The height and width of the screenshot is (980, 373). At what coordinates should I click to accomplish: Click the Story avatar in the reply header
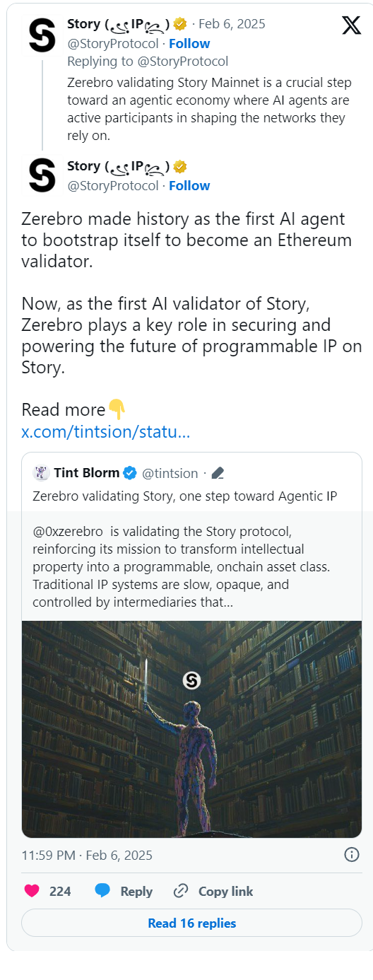[x=42, y=35]
